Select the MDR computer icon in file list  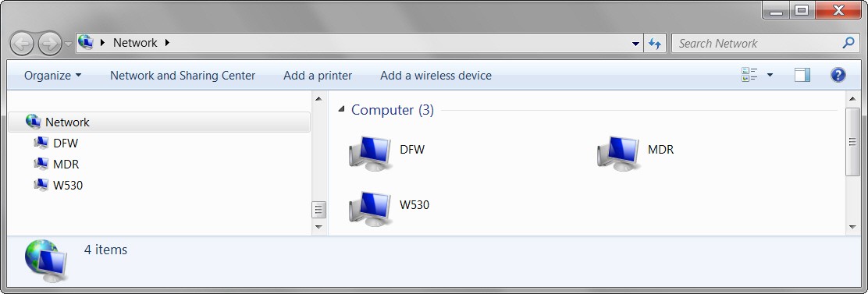[x=618, y=153]
